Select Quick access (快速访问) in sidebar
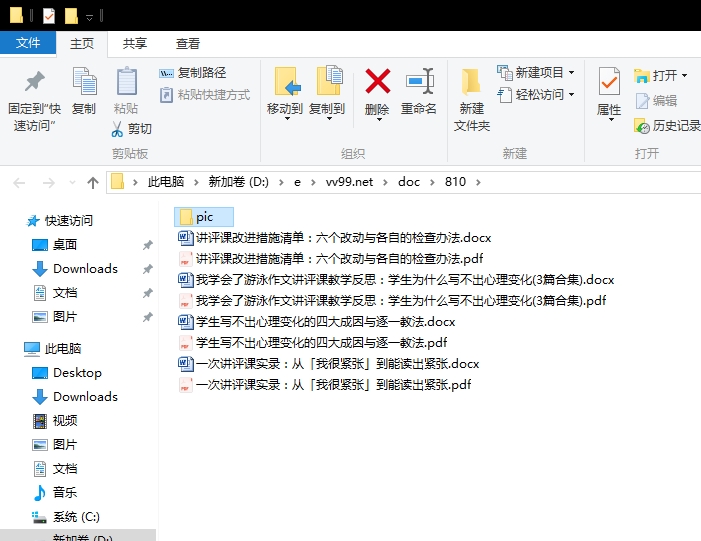 pos(59,220)
